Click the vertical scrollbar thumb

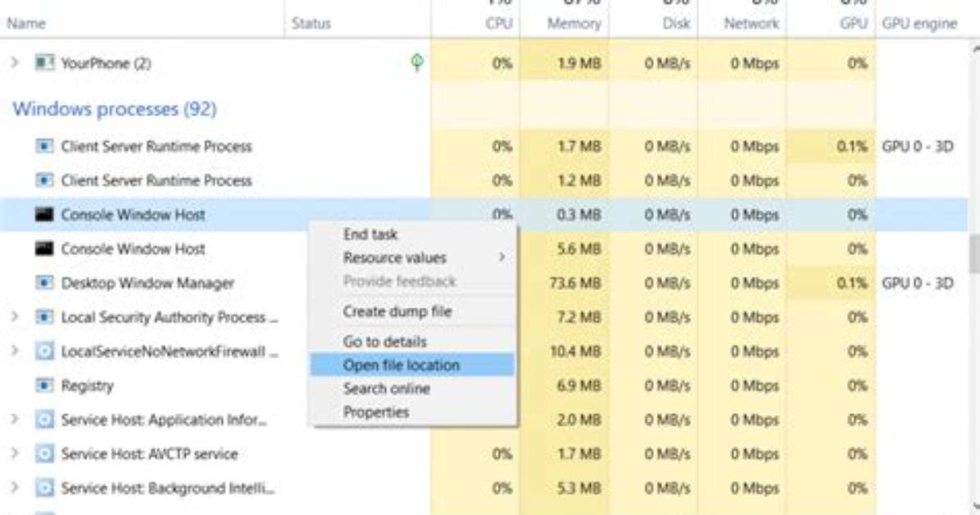point(973,253)
